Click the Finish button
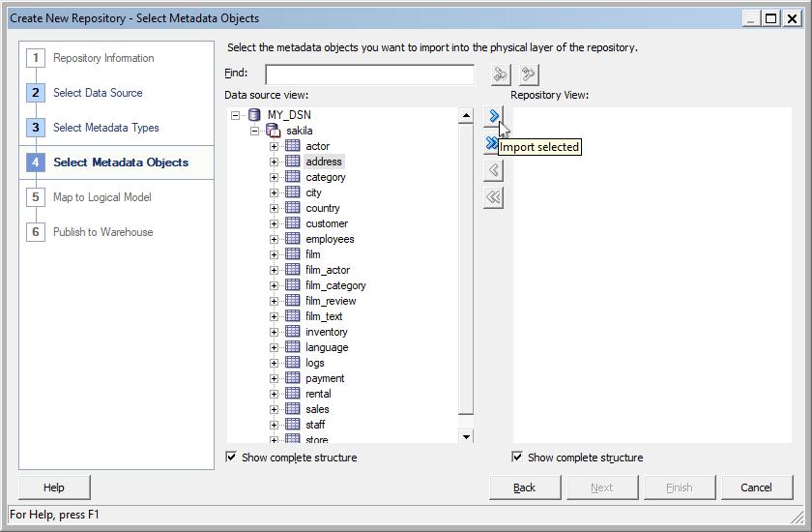Viewport: 812px width, 532px height. point(680,488)
